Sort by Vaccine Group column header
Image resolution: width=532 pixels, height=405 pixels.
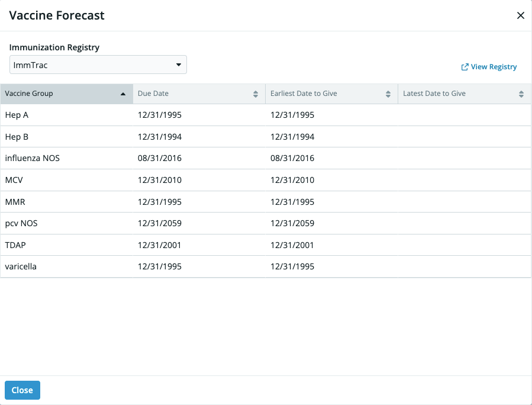(30, 94)
